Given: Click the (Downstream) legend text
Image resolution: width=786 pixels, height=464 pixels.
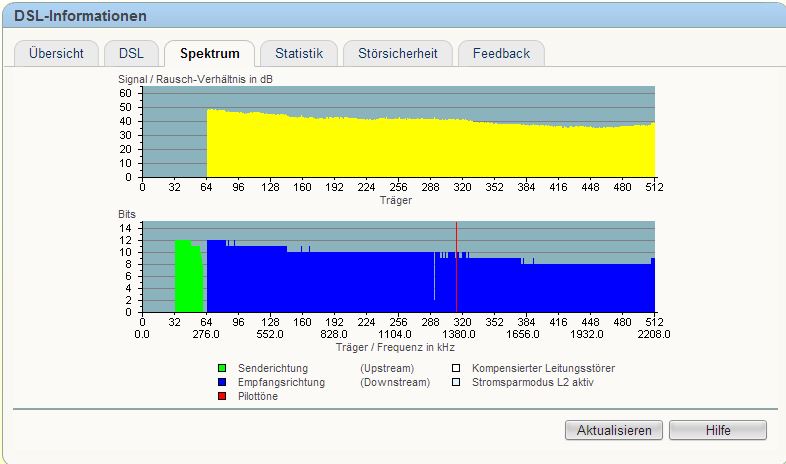Looking at the screenshot, I should (x=395, y=382).
